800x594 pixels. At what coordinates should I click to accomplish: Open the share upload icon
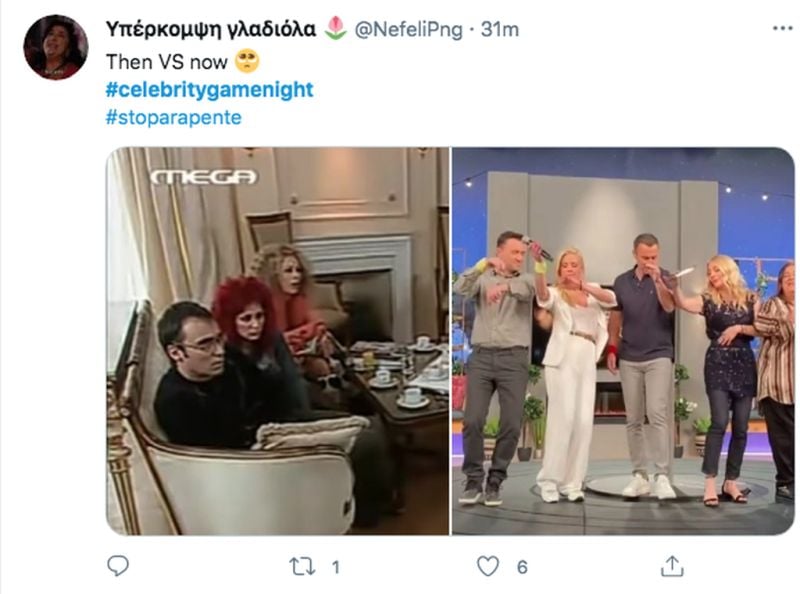pos(672,565)
